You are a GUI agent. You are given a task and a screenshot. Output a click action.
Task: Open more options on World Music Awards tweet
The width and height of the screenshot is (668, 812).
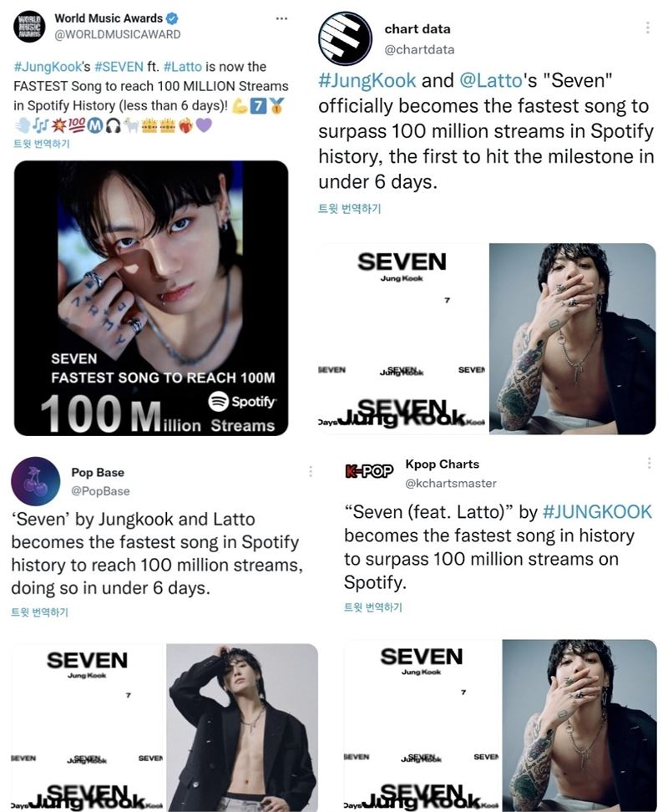click(281, 18)
